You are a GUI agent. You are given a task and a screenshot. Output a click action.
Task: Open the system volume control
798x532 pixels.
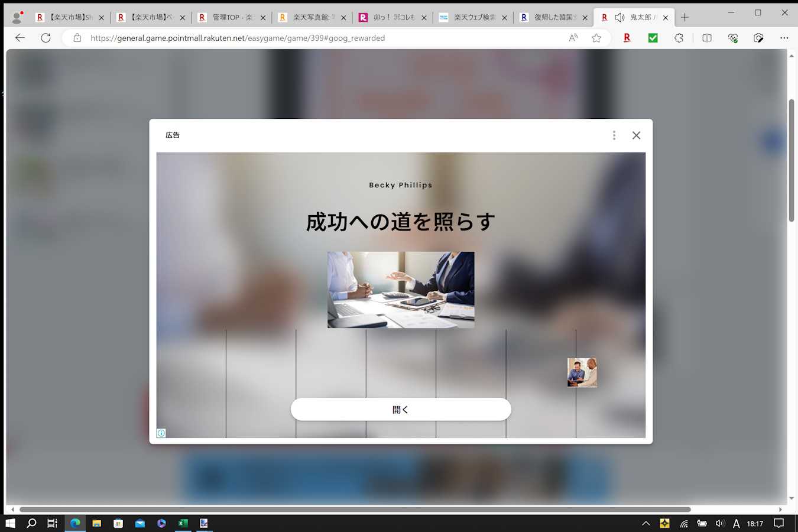click(719, 523)
